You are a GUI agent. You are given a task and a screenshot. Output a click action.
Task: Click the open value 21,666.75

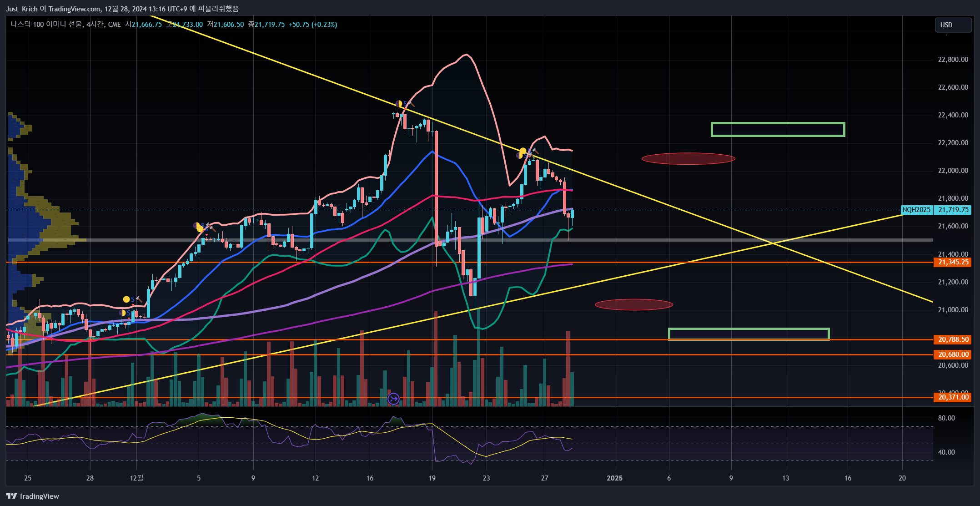coord(146,25)
